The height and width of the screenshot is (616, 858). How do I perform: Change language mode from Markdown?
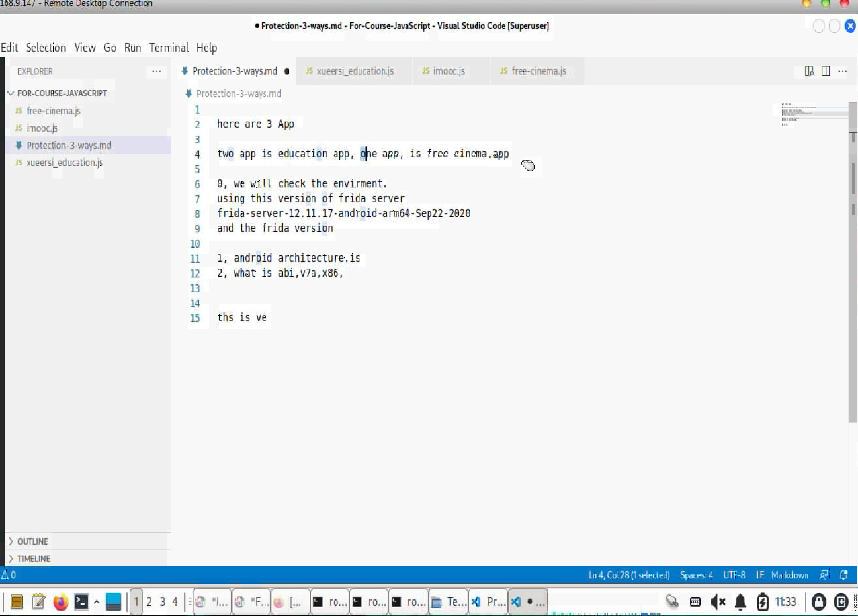tap(789, 575)
